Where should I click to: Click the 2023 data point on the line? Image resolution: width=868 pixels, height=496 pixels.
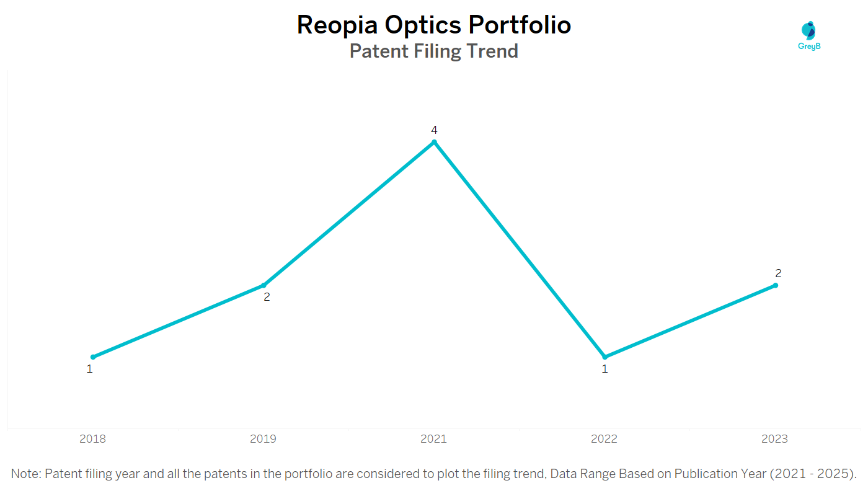775,285
